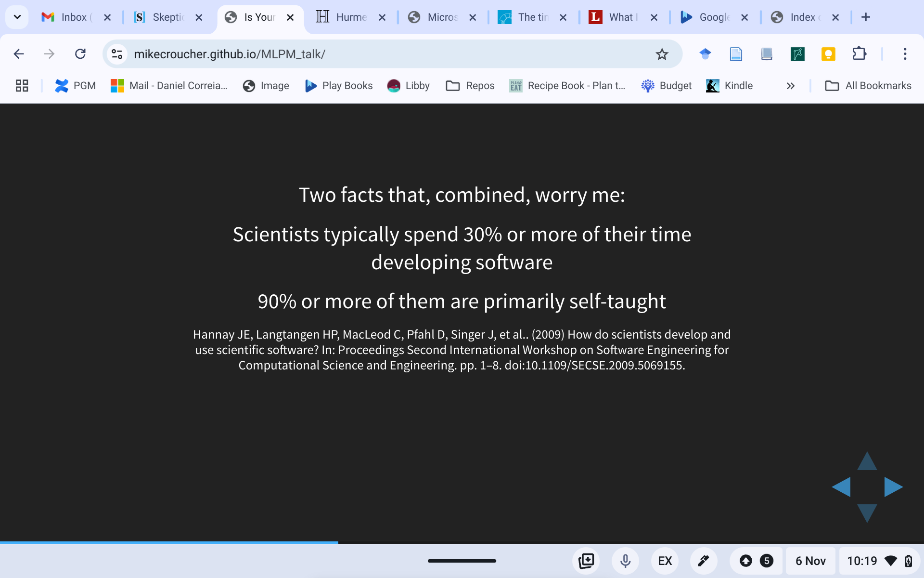Viewport: 924px width, 578px height.
Task: Reload the current page
Action: [80, 54]
